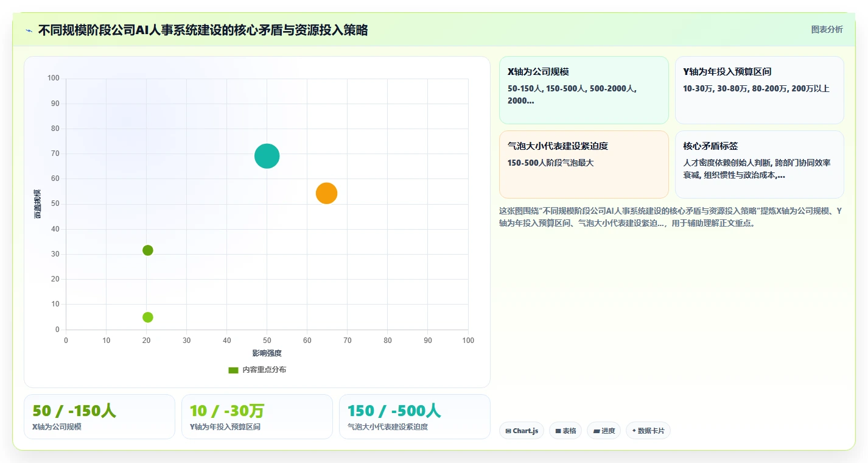Click the text 10-30万, 30-80万, 80-200万
Image resolution: width=868 pixels, height=463 pixels.
click(756, 88)
